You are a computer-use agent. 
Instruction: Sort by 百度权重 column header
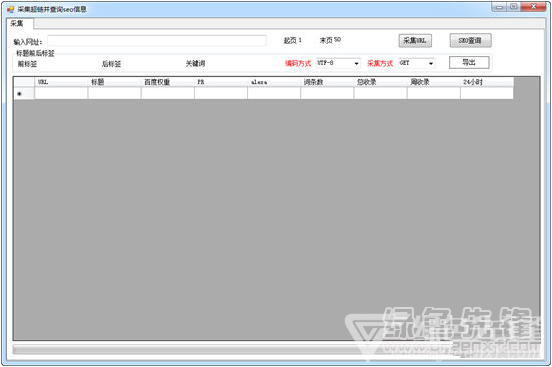pos(168,82)
